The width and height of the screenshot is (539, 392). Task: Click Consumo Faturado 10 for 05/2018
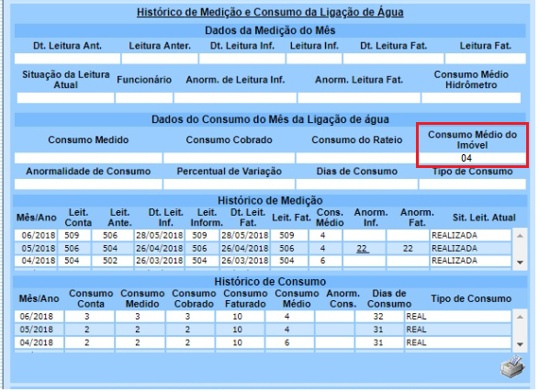click(x=238, y=330)
